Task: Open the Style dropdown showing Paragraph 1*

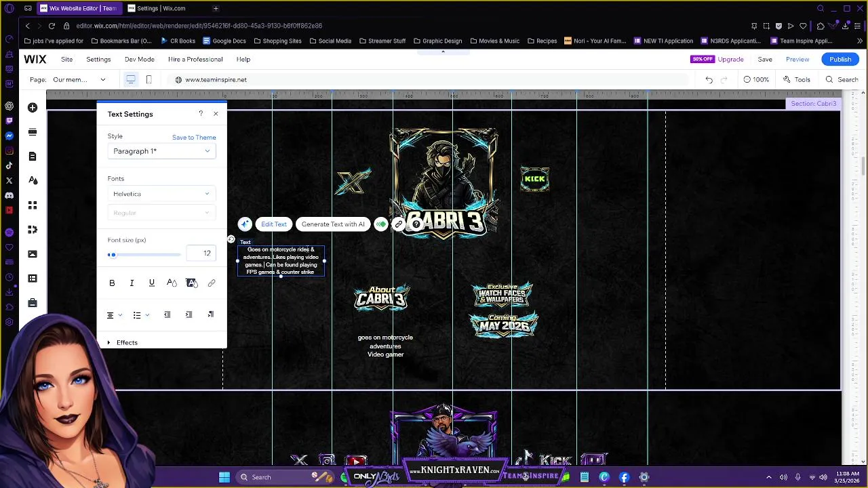Action: pos(161,151)
